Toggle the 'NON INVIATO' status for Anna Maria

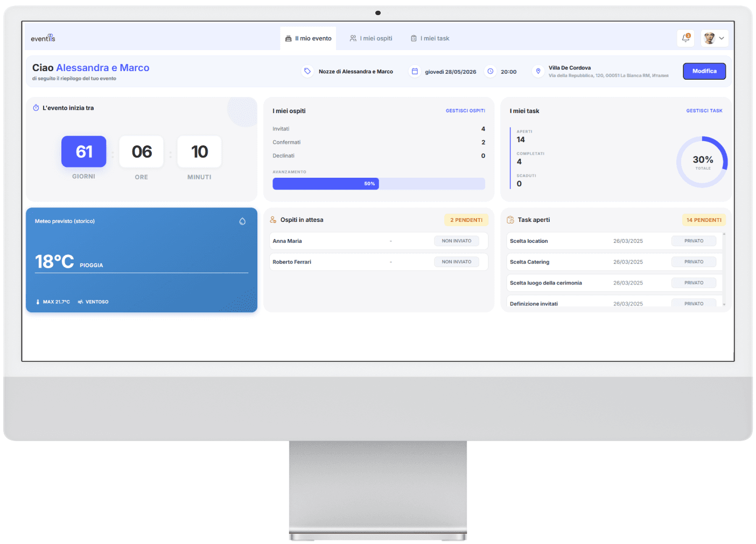(x=456, y=241)
